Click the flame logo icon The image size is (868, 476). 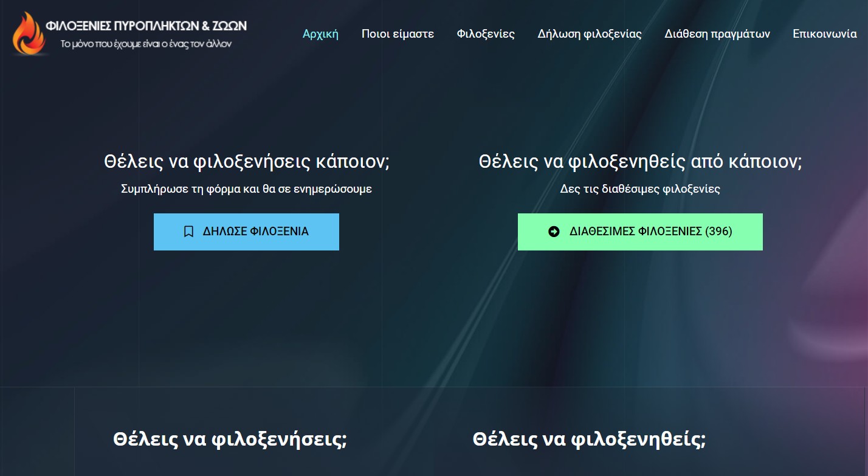[x=29, y=34]
